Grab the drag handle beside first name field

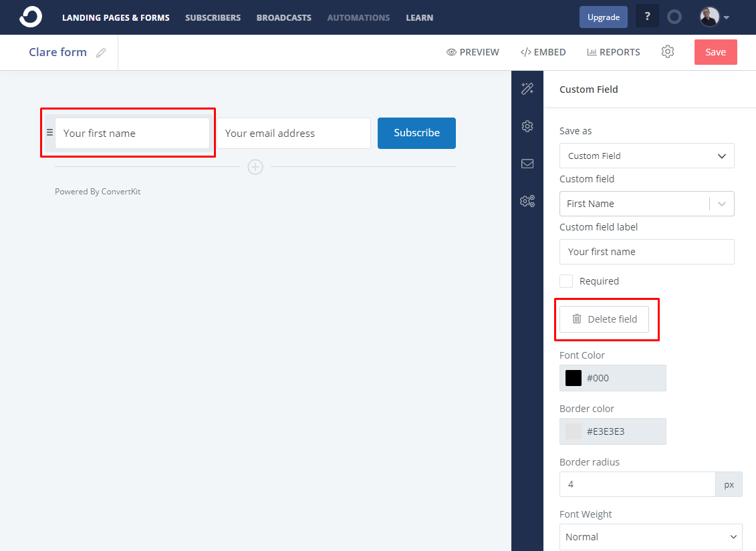pyautogui.click(x=49, y=132)
